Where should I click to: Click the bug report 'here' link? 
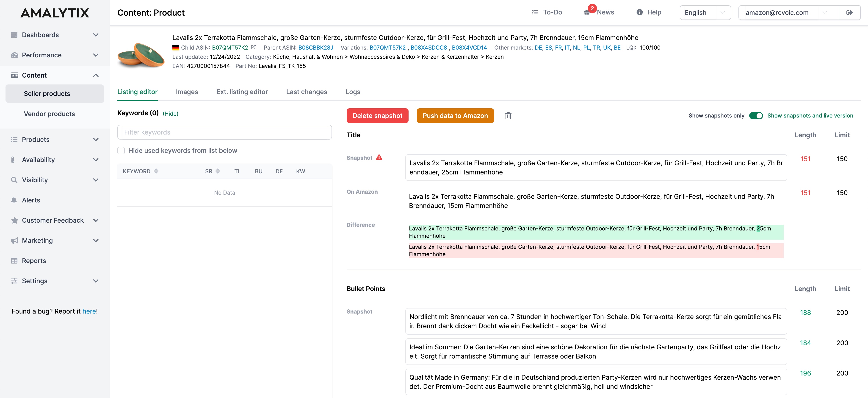[x=89, y=311]
